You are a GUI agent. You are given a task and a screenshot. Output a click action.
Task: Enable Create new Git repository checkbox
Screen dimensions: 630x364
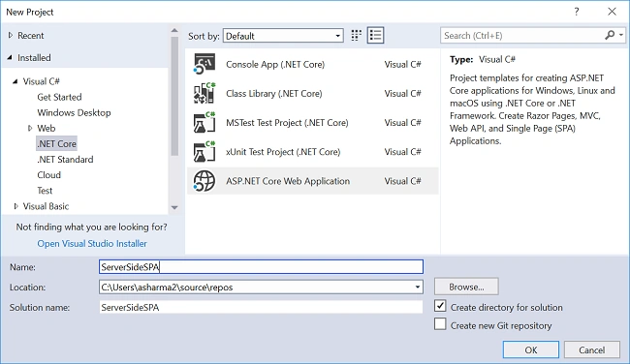tap(440, 324)
